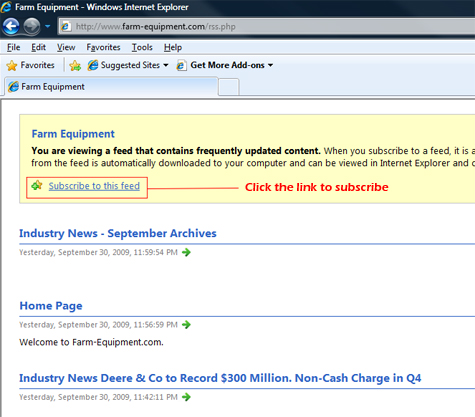Click the green star subscribe icon
The width and height of the screenshot is (475, 417).
[37, 185]
